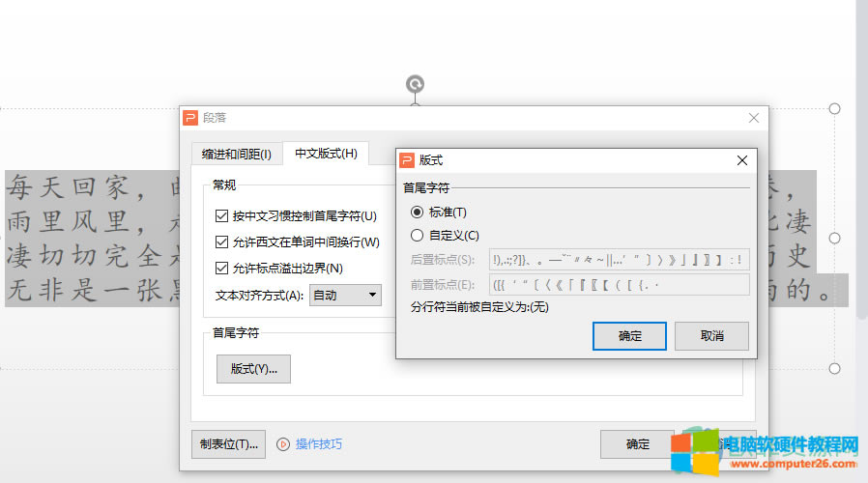Click 确定 in the 版式 dialog

[629, 336]
